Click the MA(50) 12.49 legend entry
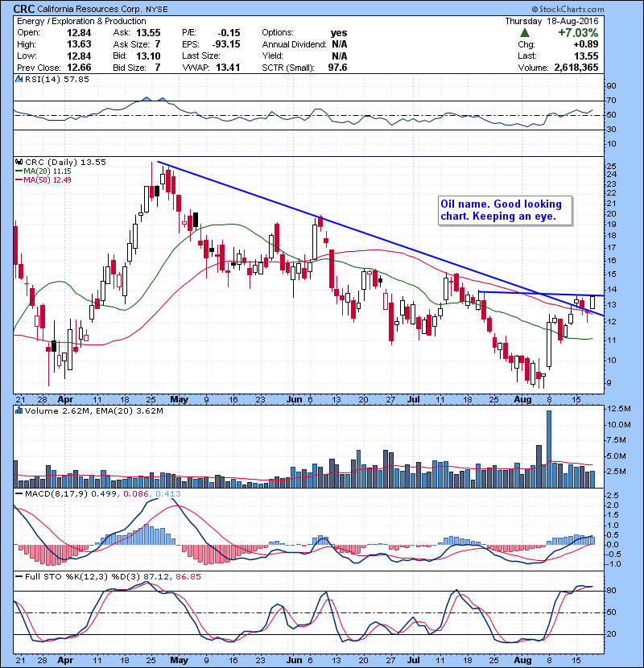 [43, 179]
